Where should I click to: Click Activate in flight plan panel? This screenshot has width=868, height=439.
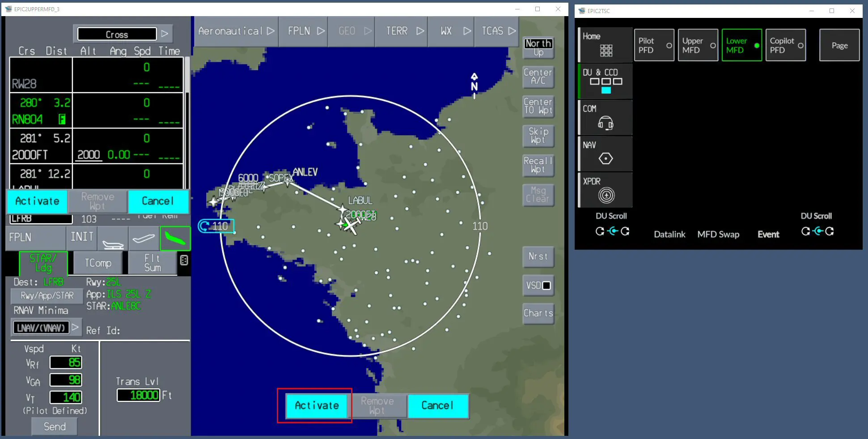coord(37,201)
